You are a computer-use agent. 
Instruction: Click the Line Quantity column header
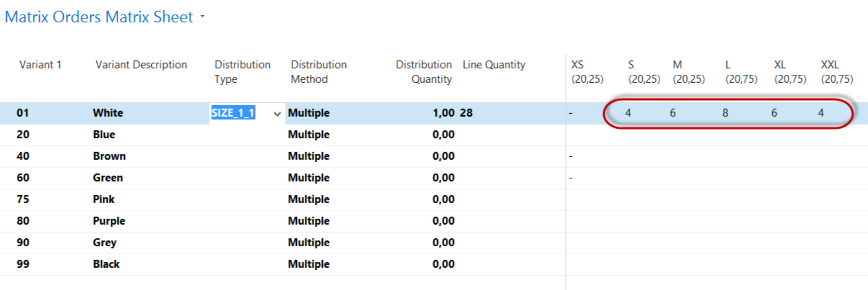click(494, 65)
